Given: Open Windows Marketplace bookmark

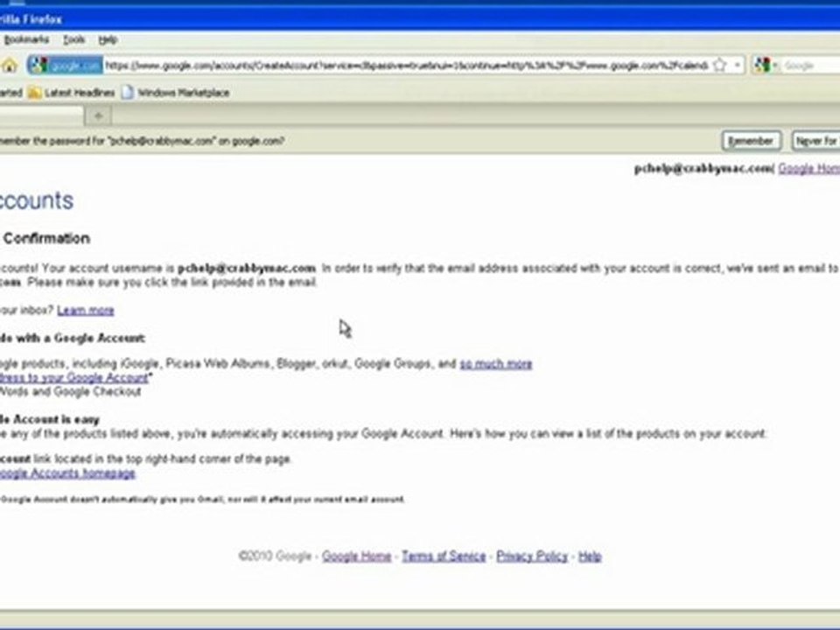Looking at the screenshot, I should point(175,93).
